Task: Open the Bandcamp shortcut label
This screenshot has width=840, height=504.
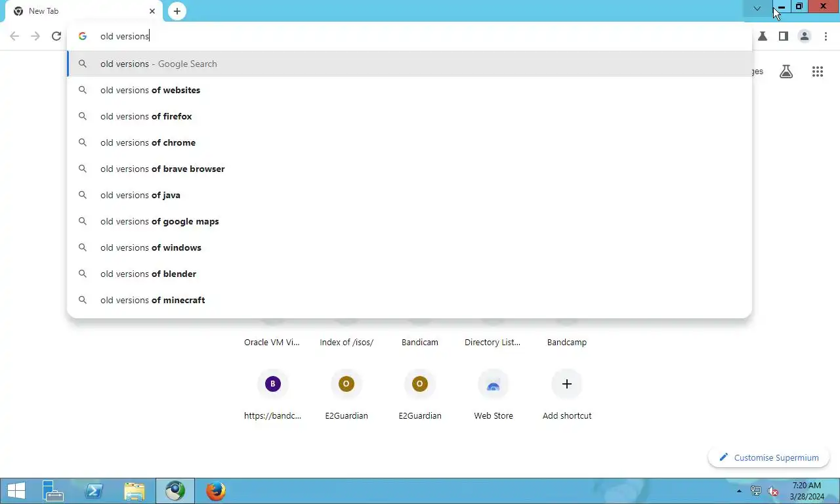Action: (x=567, y=342)
